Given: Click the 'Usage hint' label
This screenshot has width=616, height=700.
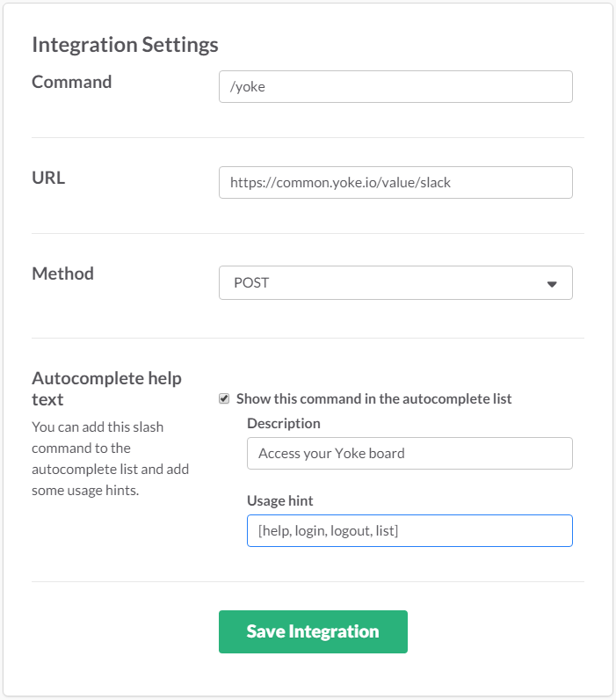Looking at the screenshot, I should 280,501.
